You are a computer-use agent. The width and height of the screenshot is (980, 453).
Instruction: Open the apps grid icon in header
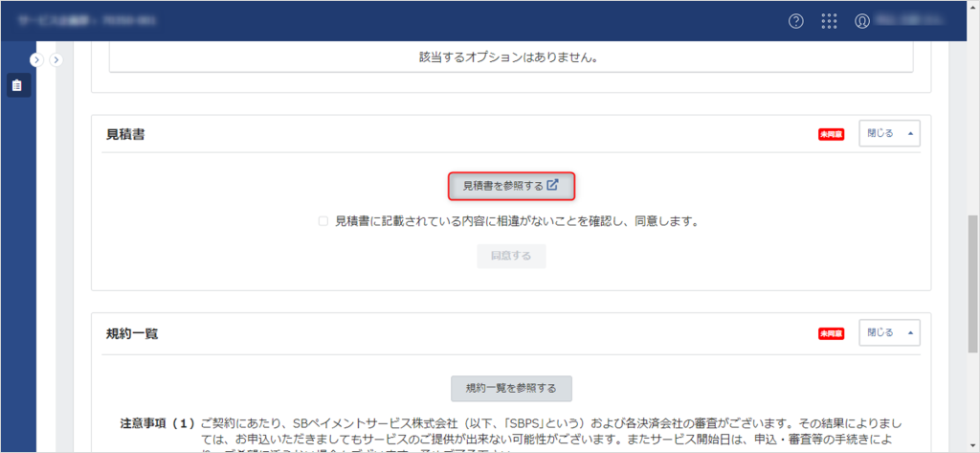tap(829, 21)
